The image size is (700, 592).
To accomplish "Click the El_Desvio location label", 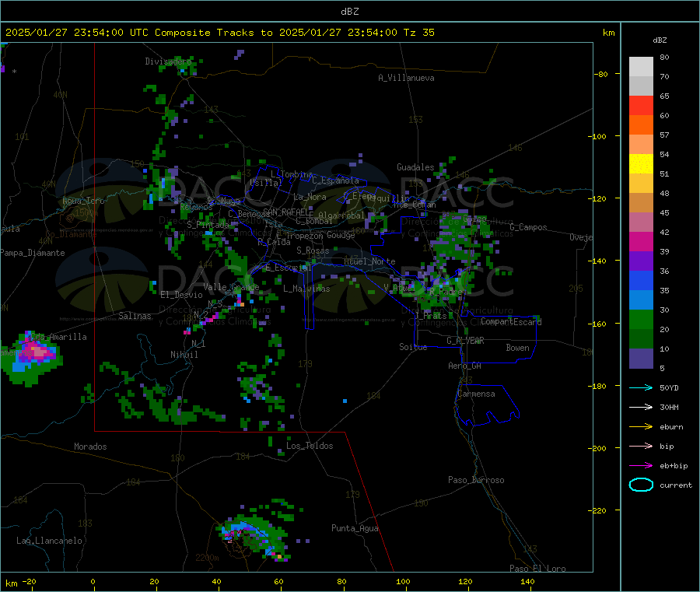I will coord(182,295).
